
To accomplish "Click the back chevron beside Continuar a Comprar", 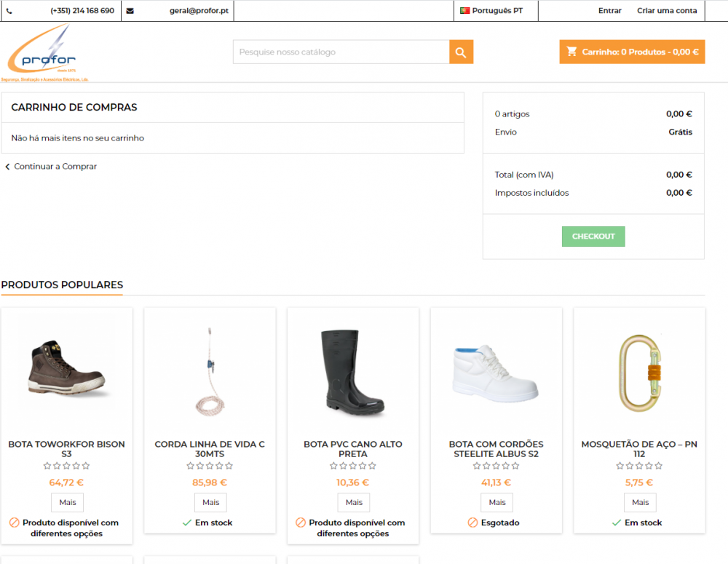I will tap(7, 167).
